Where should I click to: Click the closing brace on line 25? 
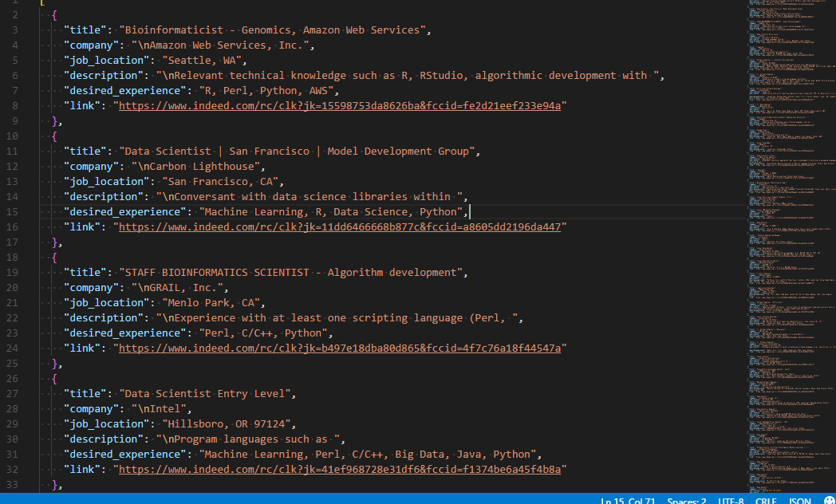click(x=54, y=364)
